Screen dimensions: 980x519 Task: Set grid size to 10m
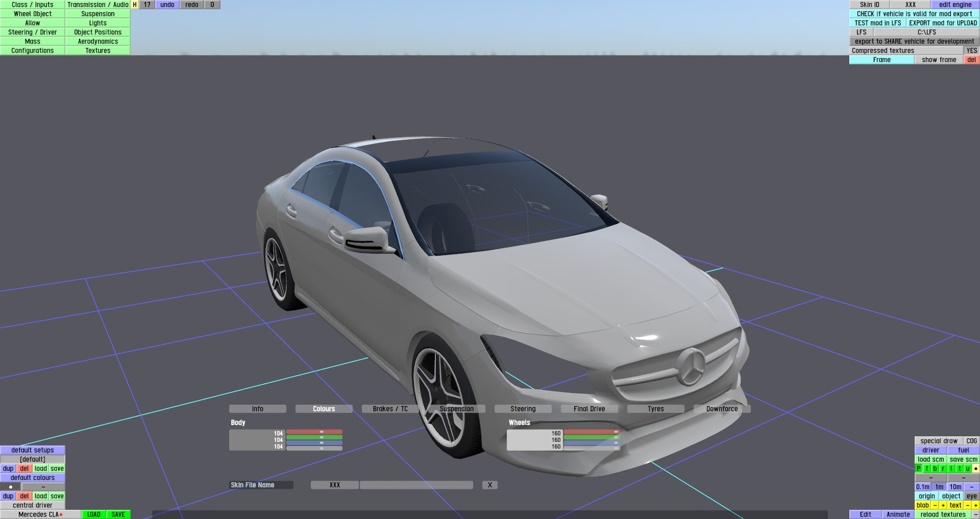pos(955,487)
